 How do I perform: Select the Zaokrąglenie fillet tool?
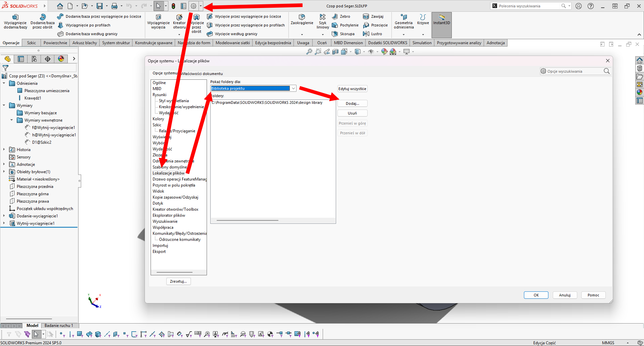[x=302, y=19]
